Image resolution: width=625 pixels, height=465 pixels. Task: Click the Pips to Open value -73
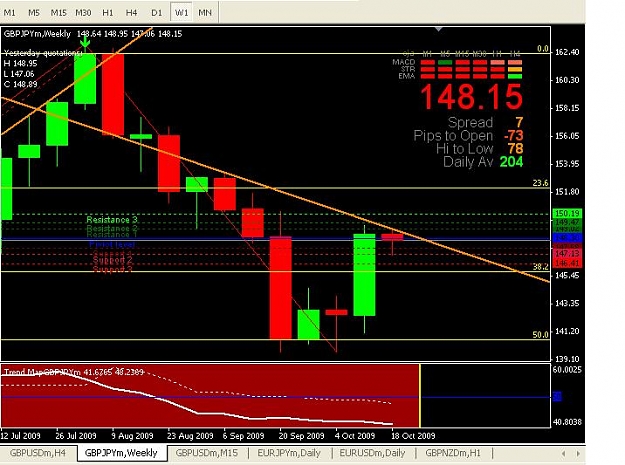click(x=513, y=135)
